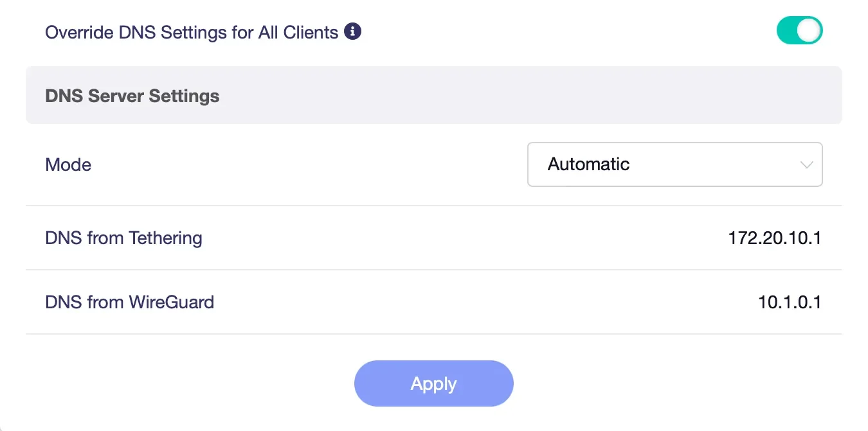Click the Automatic text in the Mode combo box
The width and height of the screenshot is (868, 431).
click(588, 164)
